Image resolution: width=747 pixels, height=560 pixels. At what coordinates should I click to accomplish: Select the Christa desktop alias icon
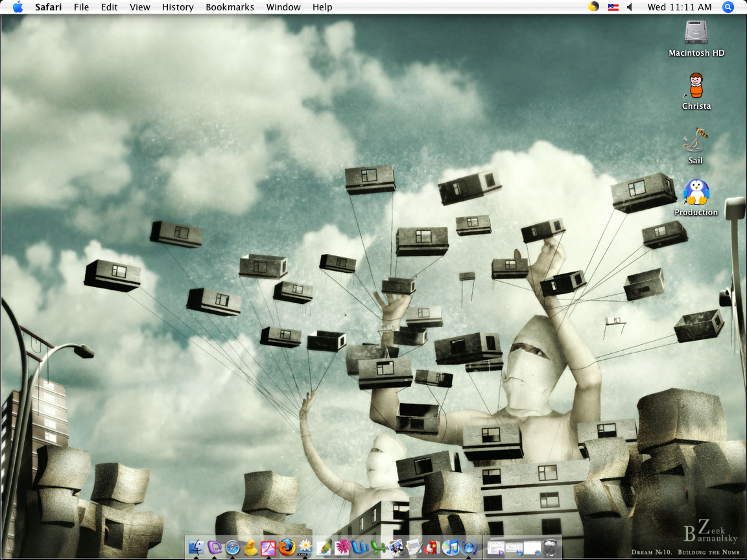tap(696, 91)
